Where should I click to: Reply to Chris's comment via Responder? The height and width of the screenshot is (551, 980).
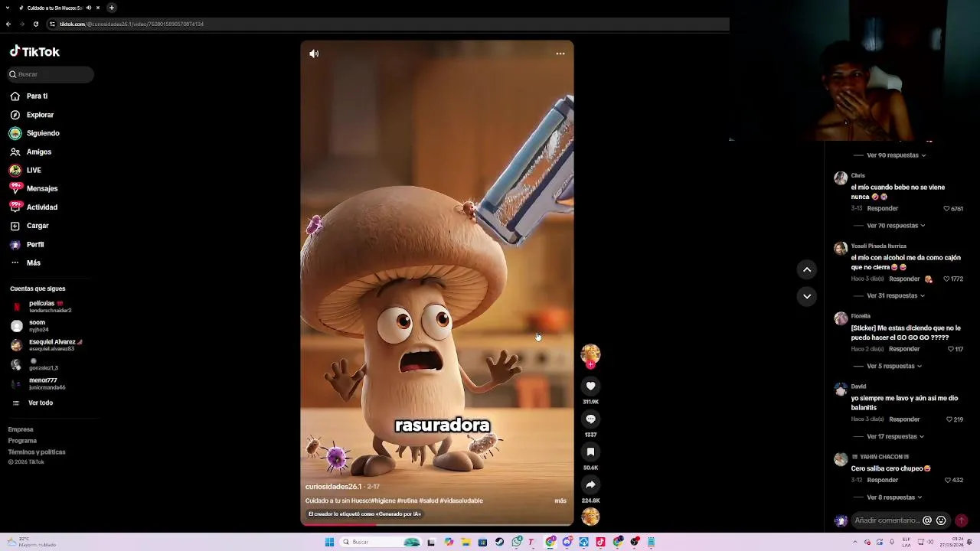883,208
